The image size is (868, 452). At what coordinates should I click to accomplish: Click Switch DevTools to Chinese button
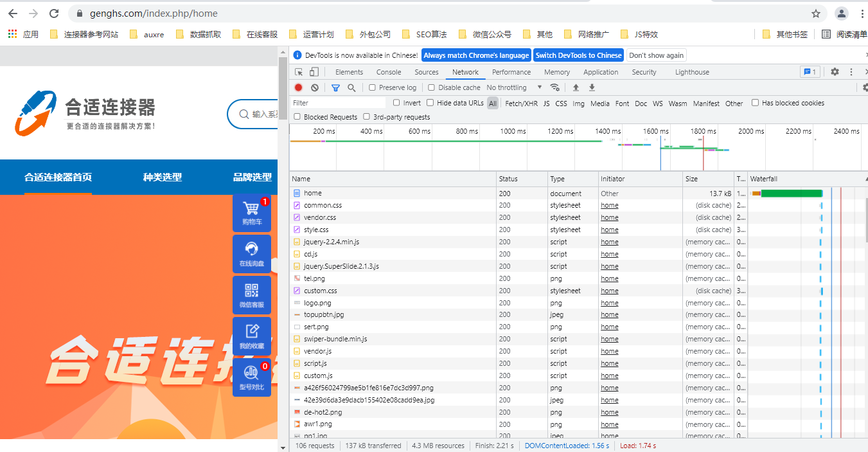(x=579, y=55)
